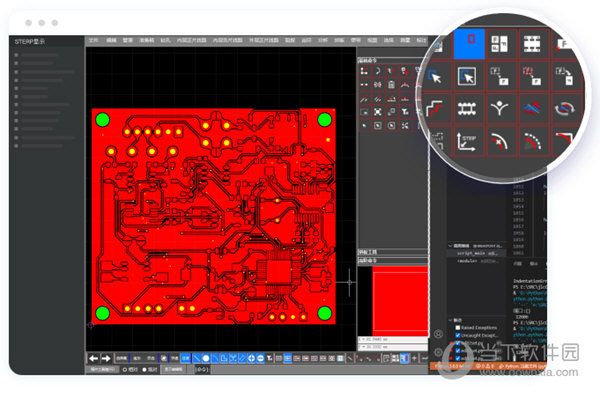Toggle the Uncaught Exceptions checkbox
The height and width of the screenshot is (398, 600).
coord(458,335)
